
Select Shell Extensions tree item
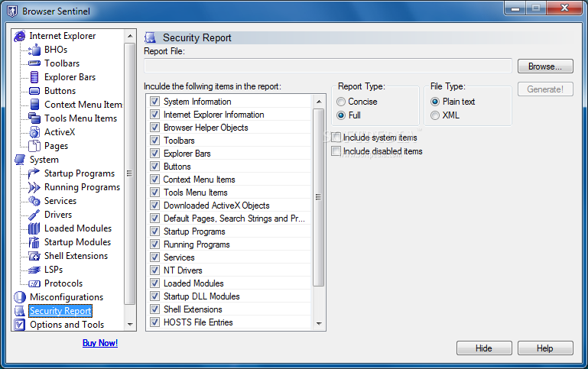[76, 256]
